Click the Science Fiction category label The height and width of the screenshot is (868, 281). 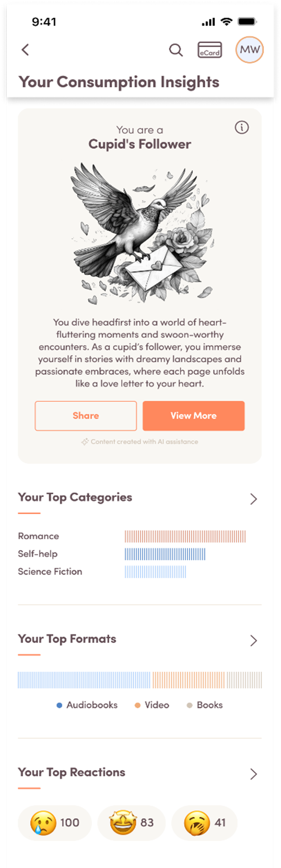(50, 571)
